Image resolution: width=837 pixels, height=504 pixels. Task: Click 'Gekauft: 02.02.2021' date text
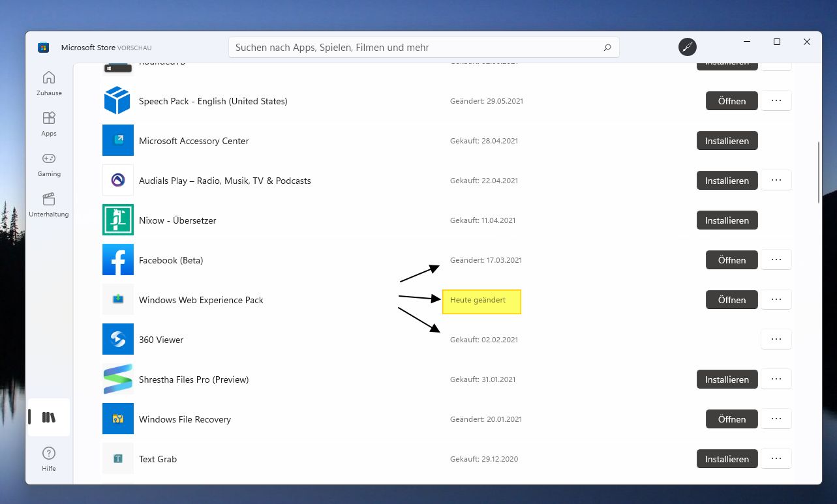tap(484, 340)
